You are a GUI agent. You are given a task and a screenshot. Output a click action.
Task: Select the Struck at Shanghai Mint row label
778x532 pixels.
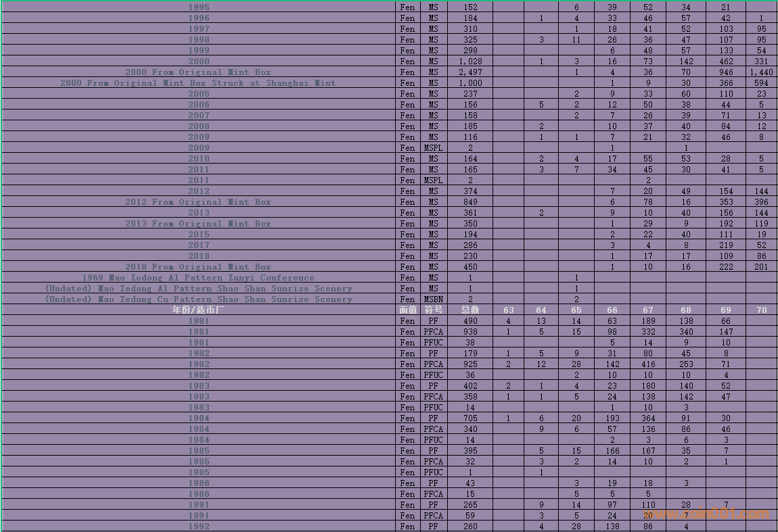(198, 83)
